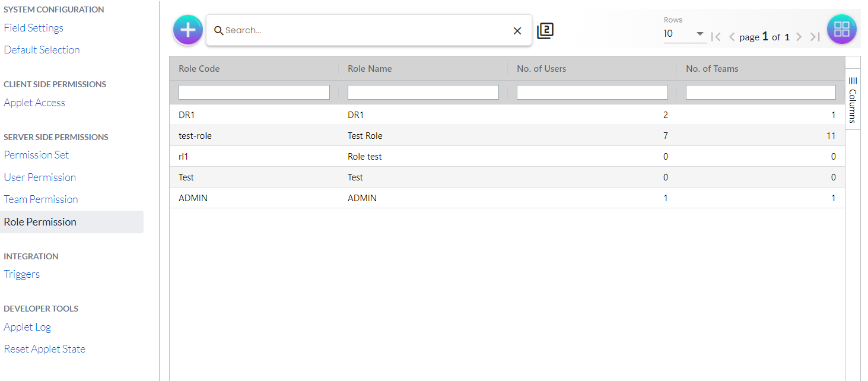Click the add new role plus button
Image resolution: width=868 pixels, height=381 pixels.
[x=187, y=30]
